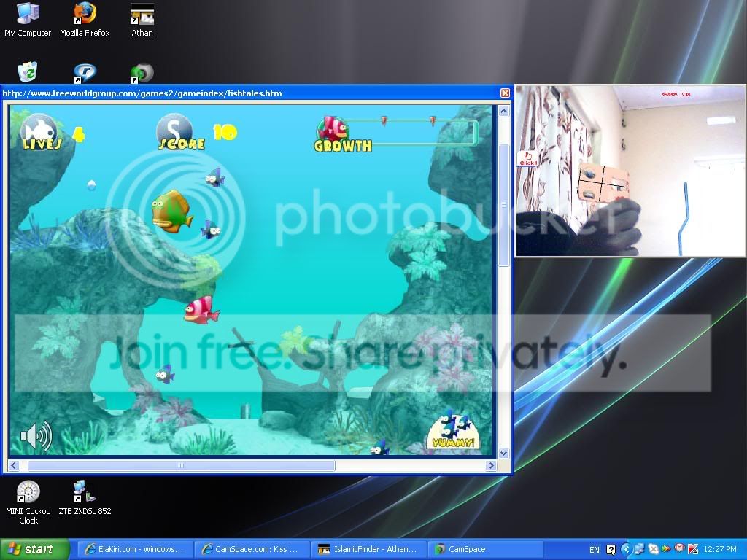Click the network computers tray icon
747x560 pixels.
click(x=639, y=549)
